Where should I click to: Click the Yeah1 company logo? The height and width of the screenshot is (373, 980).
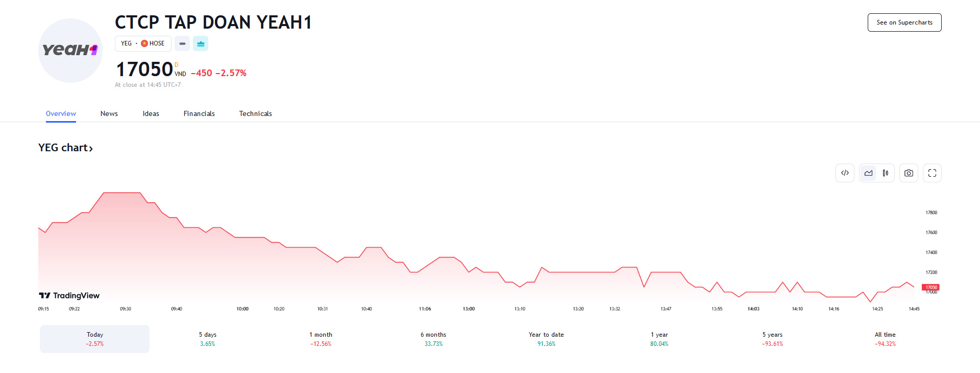pyautogui.click(x=70, y=51)
